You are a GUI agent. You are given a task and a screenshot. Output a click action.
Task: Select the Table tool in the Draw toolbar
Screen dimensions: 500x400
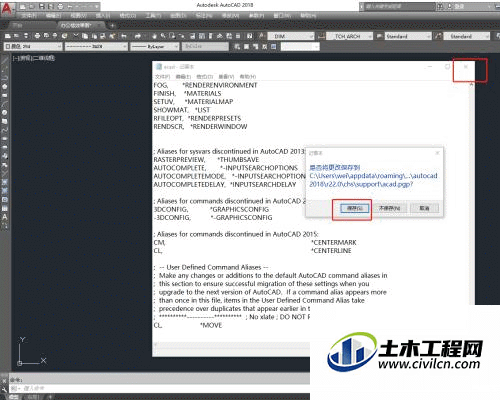(x=5, y=208)
